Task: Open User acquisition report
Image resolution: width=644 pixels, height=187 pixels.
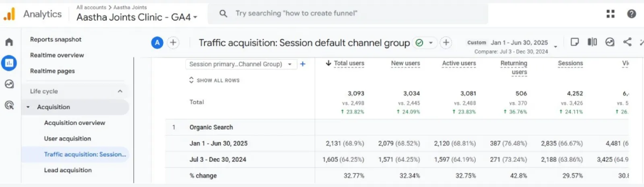Action: click(67, 138)
